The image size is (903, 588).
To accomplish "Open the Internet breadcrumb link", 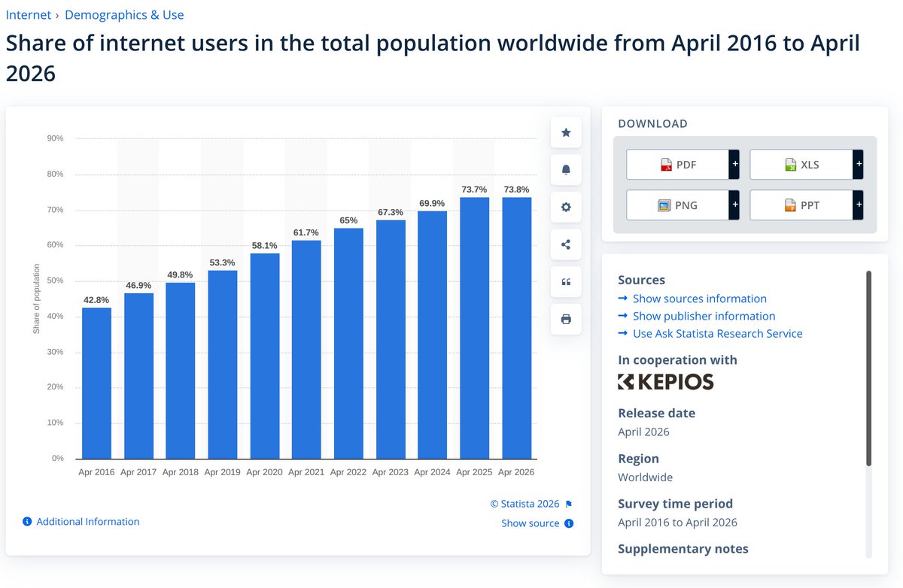I will click(29, 15).
